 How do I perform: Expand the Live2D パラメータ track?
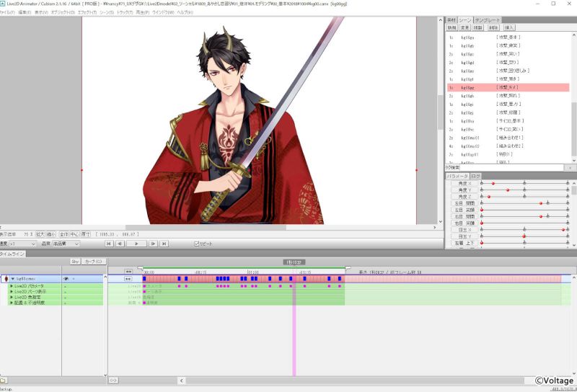12,286
